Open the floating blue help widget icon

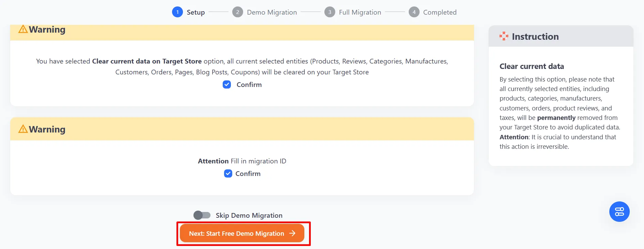pos(619,212)
